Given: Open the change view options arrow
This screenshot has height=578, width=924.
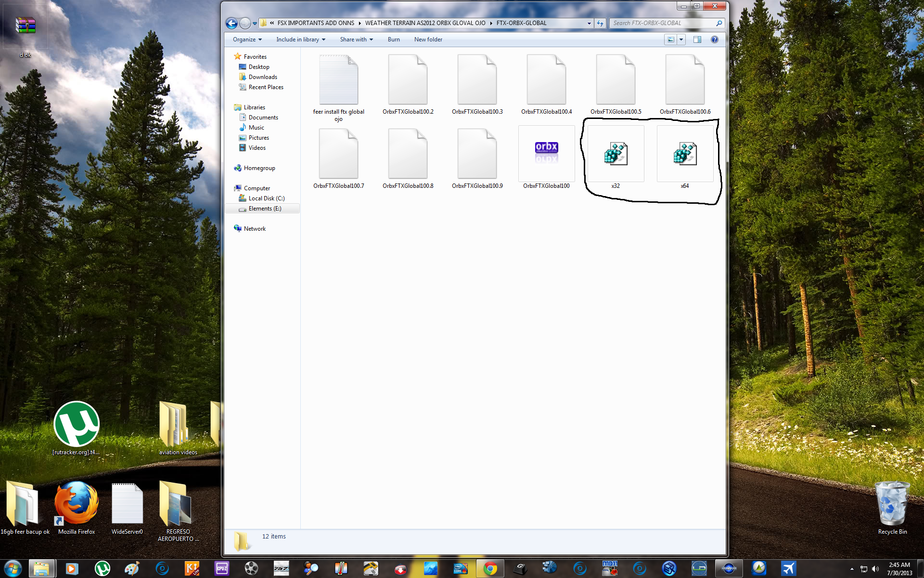Looking at the screenshot, I should [x=681, y=39].
